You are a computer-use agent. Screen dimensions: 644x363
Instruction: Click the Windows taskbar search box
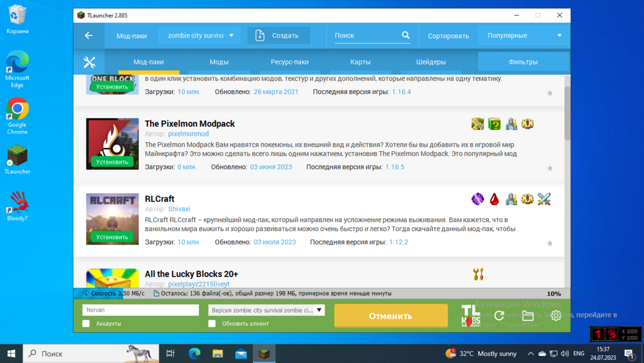click(x=91, y=353)
